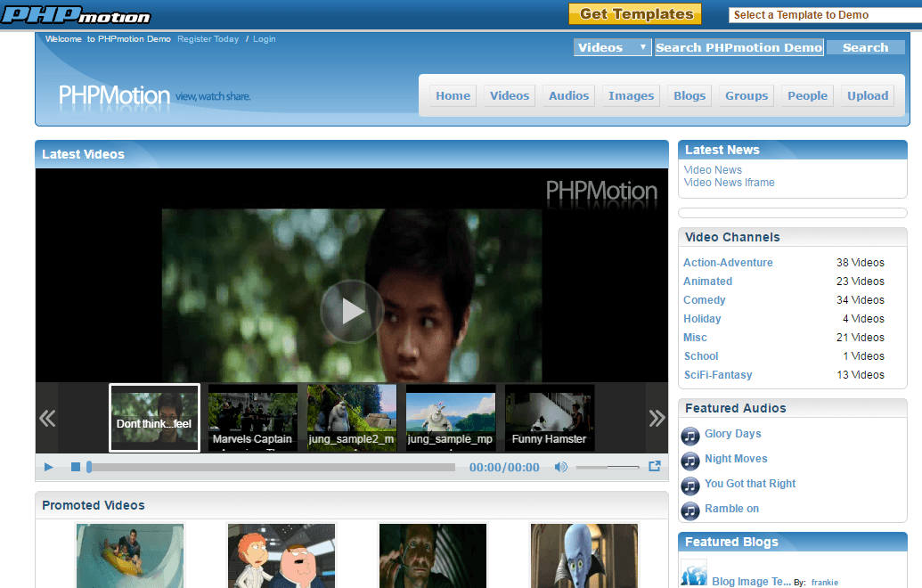Image resolution: width=922 pixels, height=588 pixels.
Task: Click the Register Today link
Action: [x=208, y=39]
